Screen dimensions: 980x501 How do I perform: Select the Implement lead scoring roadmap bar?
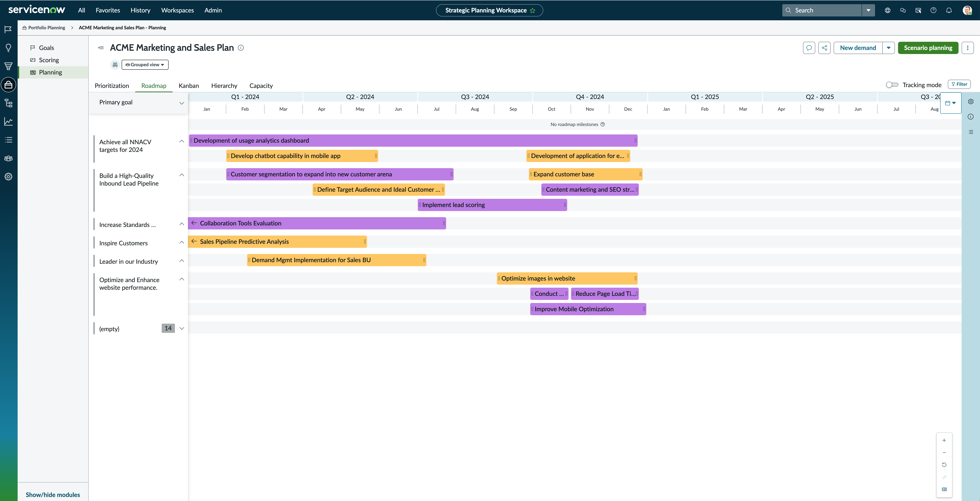[x=492, y=205]
